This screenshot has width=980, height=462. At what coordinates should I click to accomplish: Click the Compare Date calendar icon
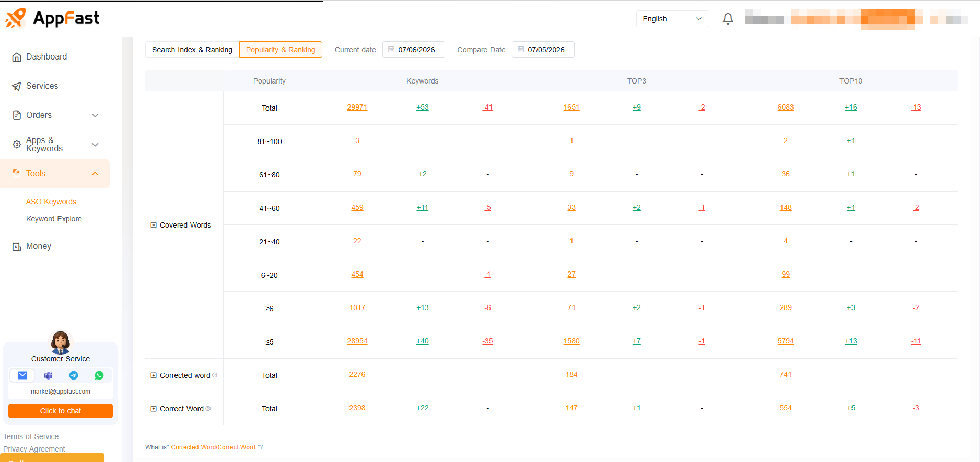coord(521,50)
